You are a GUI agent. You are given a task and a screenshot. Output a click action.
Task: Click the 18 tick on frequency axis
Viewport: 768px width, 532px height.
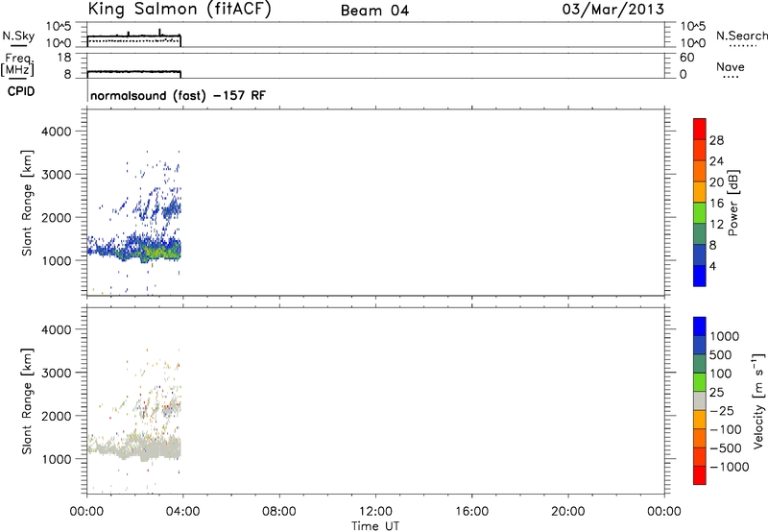[64, 58]
